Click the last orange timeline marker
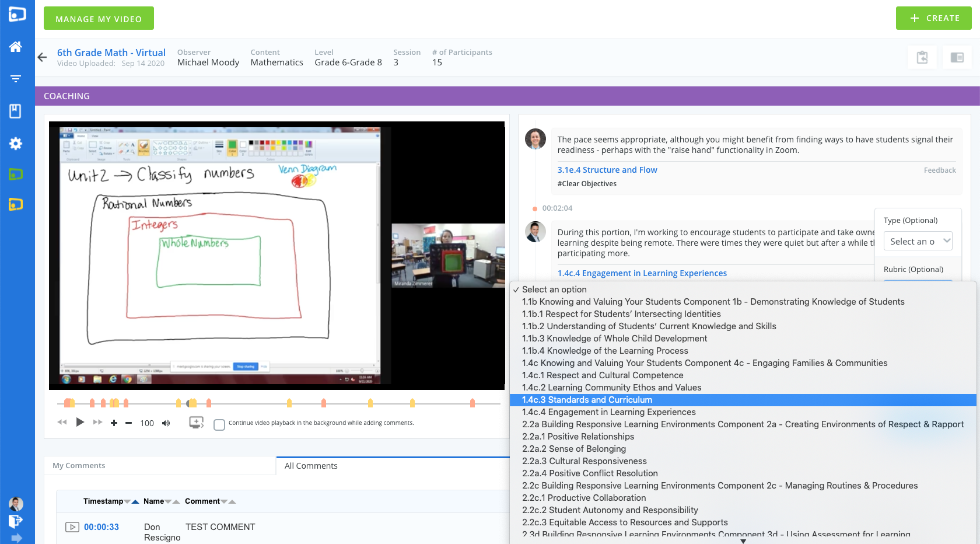The height and width of the screenshot is (544, 980). click(x=473, y=403)
